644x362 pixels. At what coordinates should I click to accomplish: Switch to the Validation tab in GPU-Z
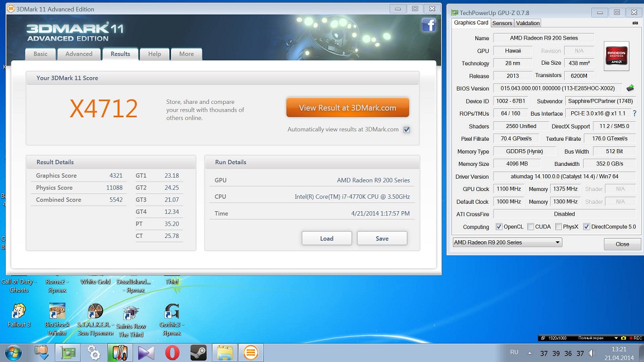click(528, 23)
